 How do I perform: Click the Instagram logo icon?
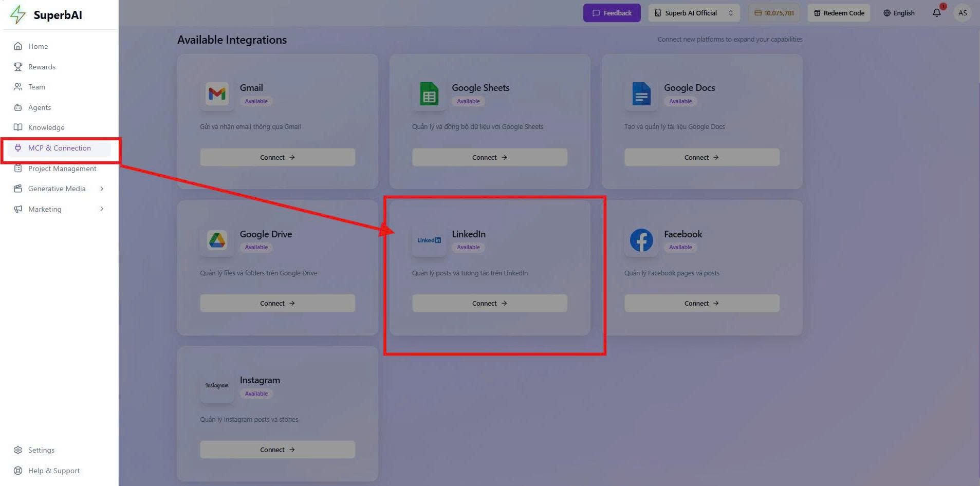pyautogui.click(x=217, y=386)
